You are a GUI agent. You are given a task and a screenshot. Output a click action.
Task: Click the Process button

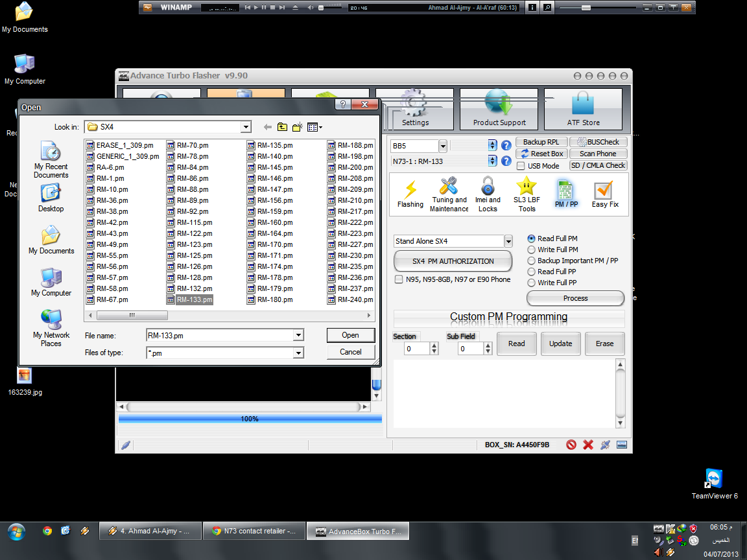tap(576, 298)
